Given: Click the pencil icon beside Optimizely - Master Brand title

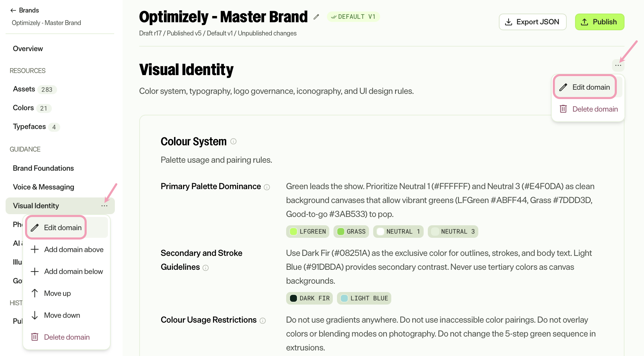Looking at the screenshot, I should pyautogui.click(x=316, y=17).
